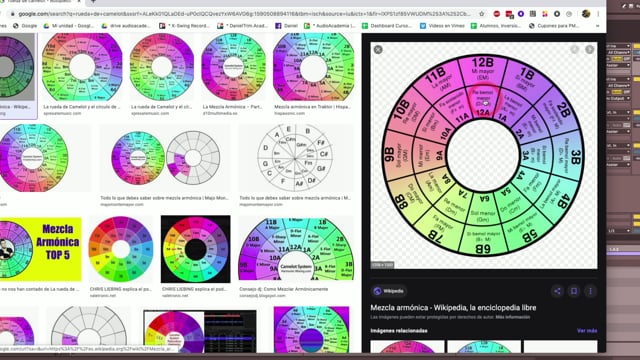The width and height of the screenshot is (640, 360).
Task: Click the address bar URL field
Action: pyautogui.click(x=245, y=14)
